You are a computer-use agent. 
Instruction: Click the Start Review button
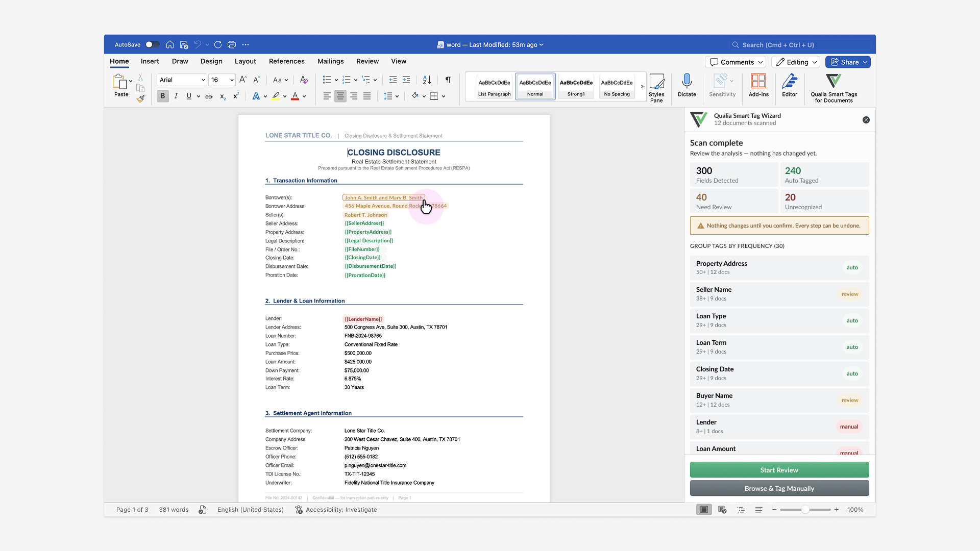pos(779,470)
